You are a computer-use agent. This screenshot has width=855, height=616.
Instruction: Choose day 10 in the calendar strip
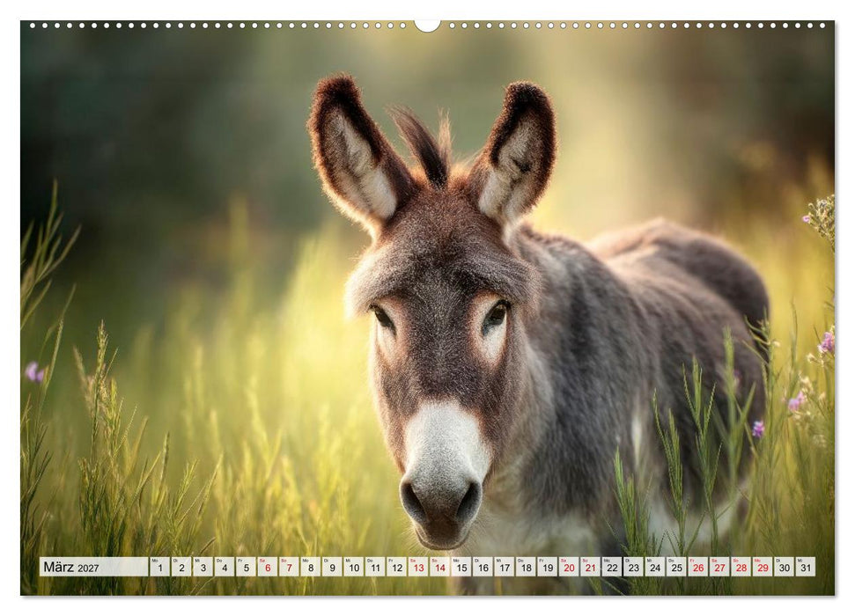353,567
